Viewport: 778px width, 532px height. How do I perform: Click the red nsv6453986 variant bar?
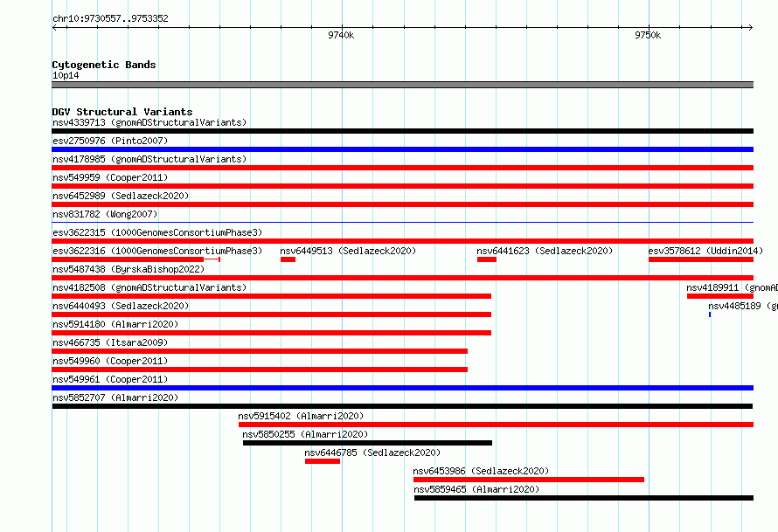point(528,480)
